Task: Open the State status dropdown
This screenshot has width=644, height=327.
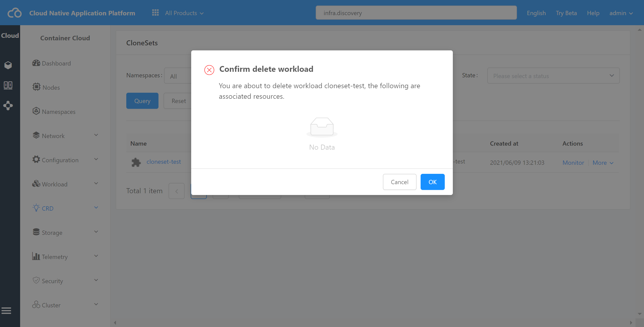Action: (553, 76)
